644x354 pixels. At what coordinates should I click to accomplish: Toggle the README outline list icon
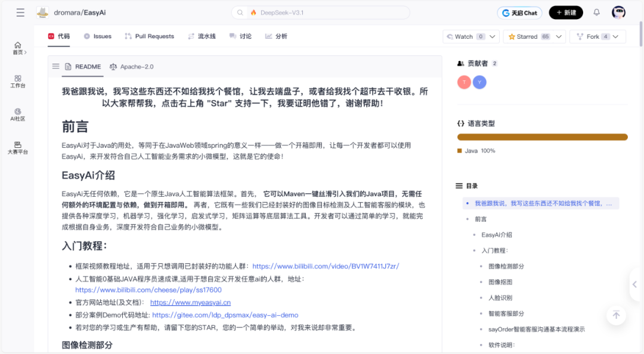tap(55, 66)
